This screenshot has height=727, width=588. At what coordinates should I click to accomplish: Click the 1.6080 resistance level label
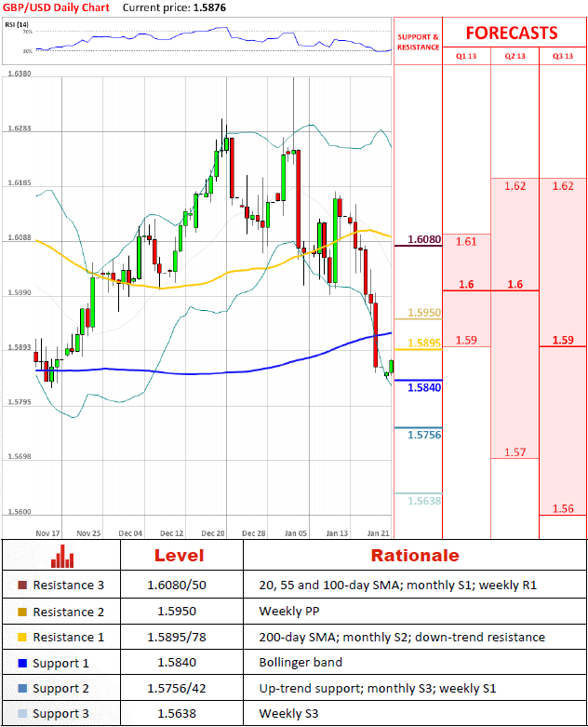pos(424,239)
